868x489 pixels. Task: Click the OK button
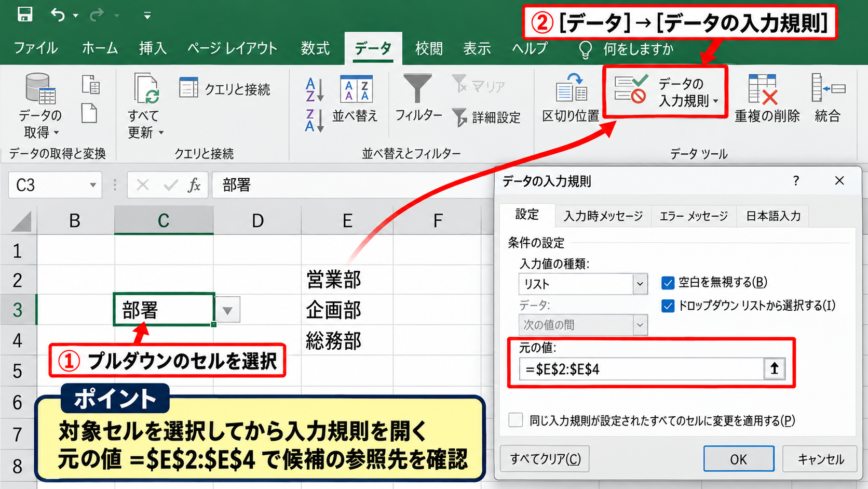click(x=739, y=459)
